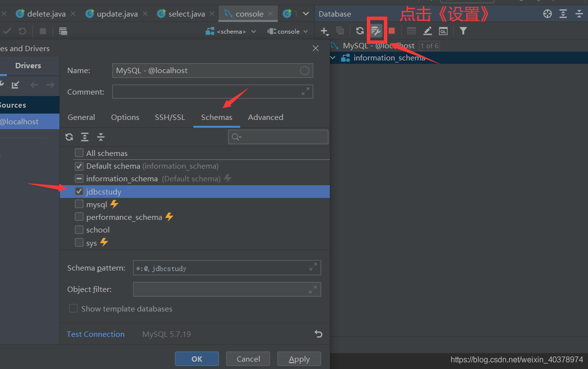Expand the Comment field editor

(305, 91)
